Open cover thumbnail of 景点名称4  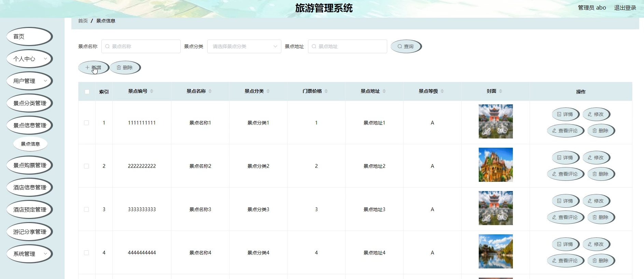click(496, 251)
